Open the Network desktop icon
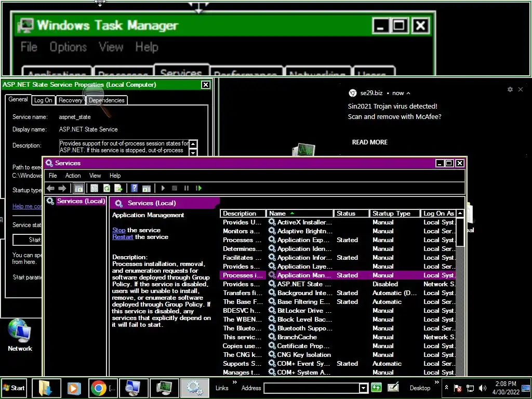This screenshot has width=532, height=399. tap(20, 335)
